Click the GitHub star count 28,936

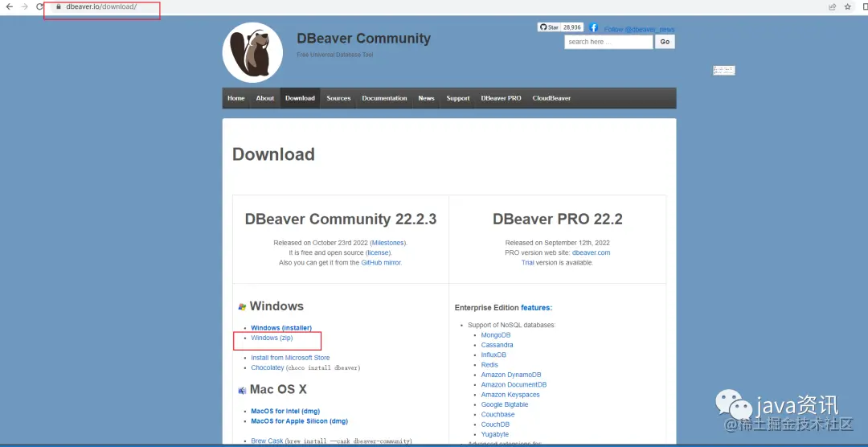(x=572, y=27)
